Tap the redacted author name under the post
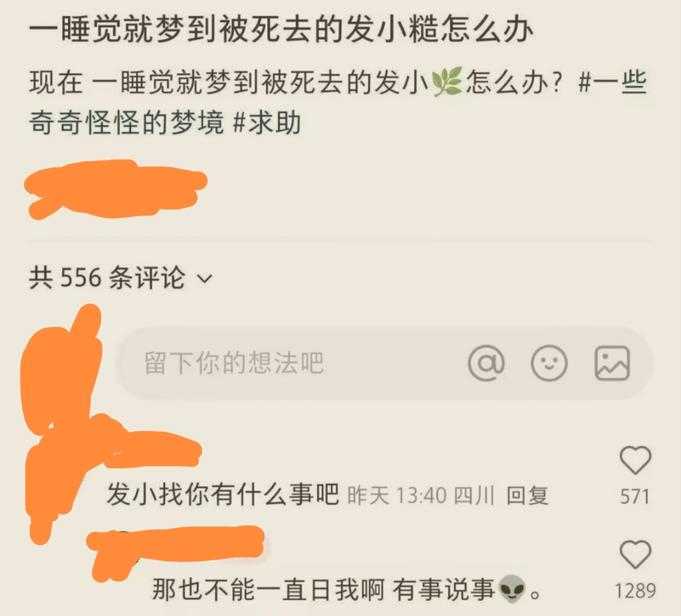The height and width of the screenshot is (616, 681). point(115,188)
